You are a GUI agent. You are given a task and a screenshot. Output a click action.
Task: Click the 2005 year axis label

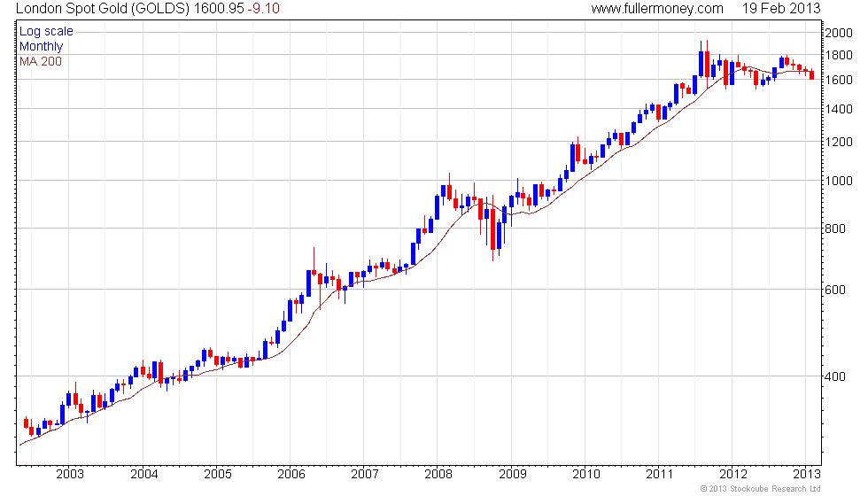218,474
